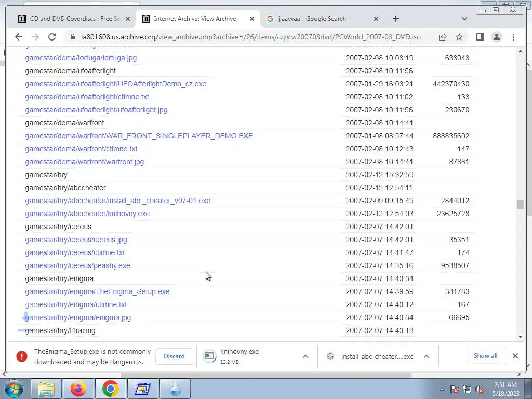
Task: Open cereus/ctimne.txt link
Action: [75, 252]
